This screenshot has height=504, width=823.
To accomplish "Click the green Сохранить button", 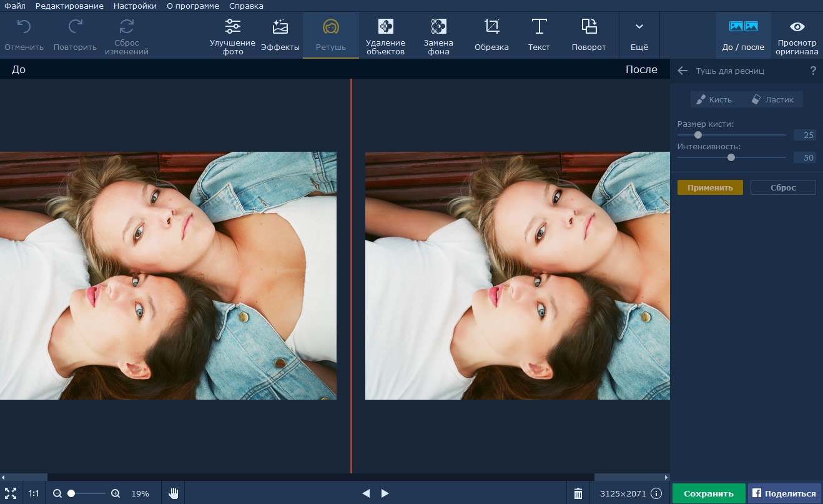I will click(708, 493).
